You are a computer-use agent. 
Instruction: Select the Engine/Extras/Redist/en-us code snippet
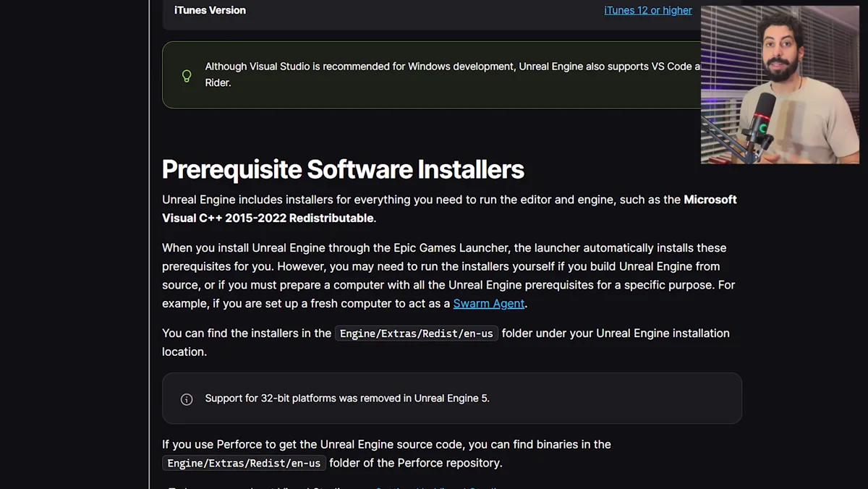coord(416,333)
